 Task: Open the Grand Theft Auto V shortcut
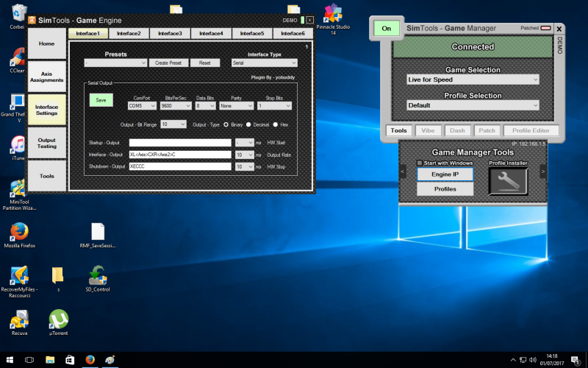click(17, 102)
